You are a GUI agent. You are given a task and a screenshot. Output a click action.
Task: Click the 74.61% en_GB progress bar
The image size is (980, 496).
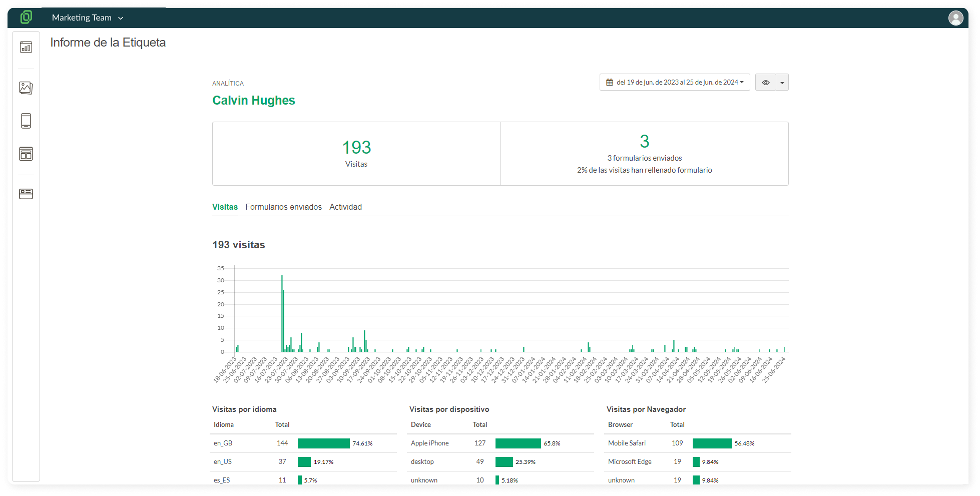click(324, 443)
